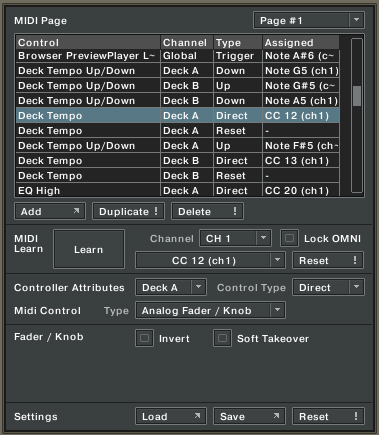Click the Type column header
This screenshot has height=435, width=379.
238,42
